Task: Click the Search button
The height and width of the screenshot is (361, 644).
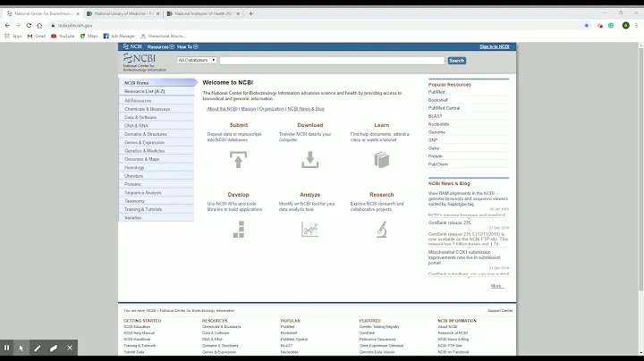Action: (457, 60)
